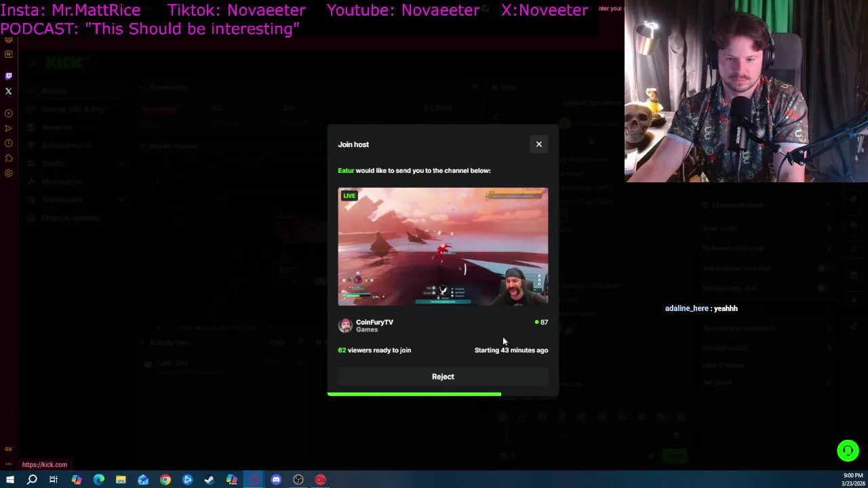Switch to Opera GX in the taskbar

pyautogui.click(x=254, y=480)
